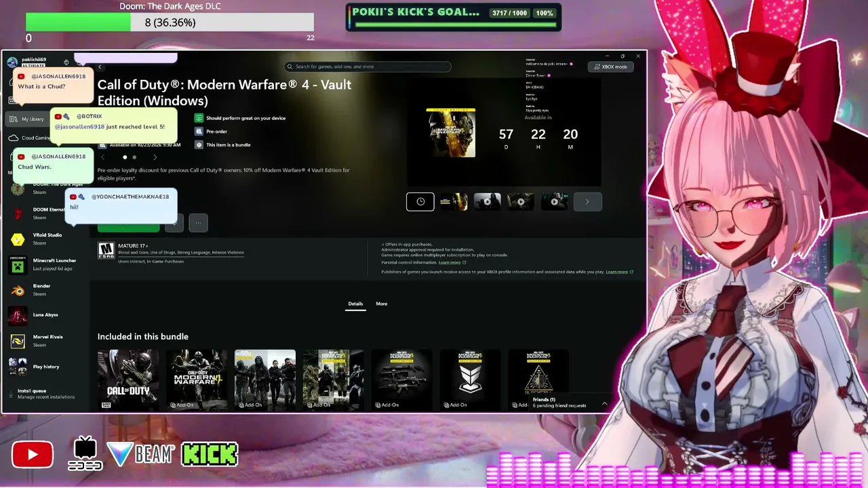
Task: Click the YouTube logo in the stream overlay
Action: 32,455
